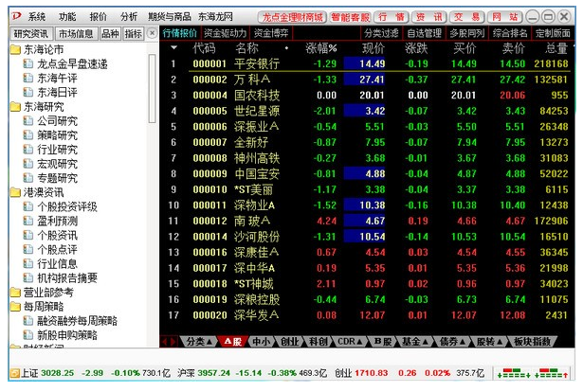
Task: Click the 资讯 button in title bar
Action: [429, 17]
